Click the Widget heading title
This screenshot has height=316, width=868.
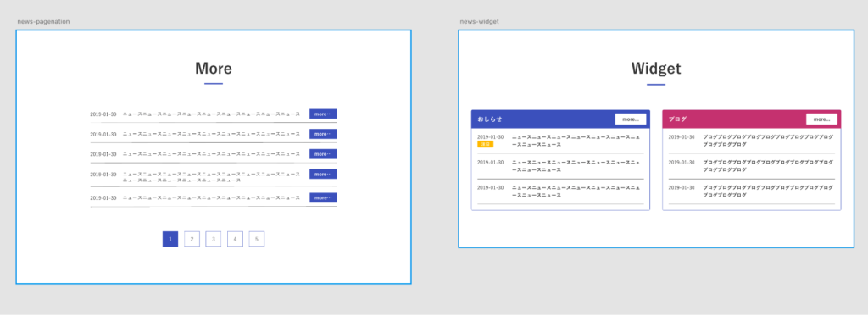click(x=656, y=69)
